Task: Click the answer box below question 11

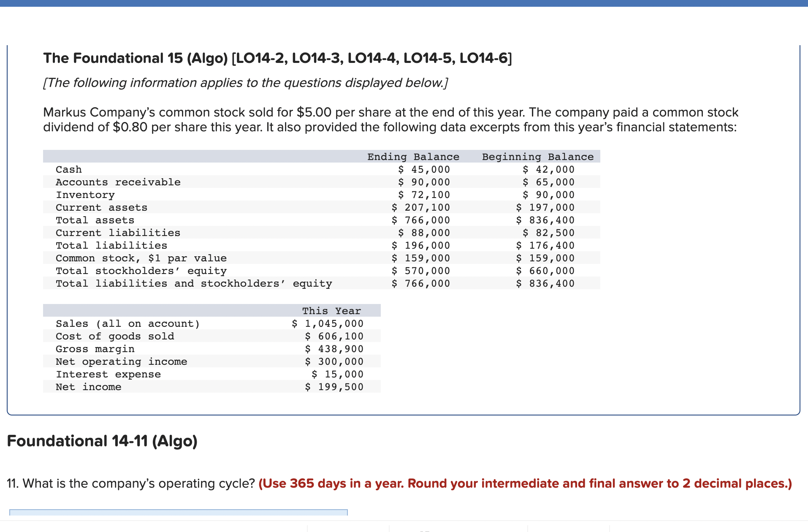Action: pos(179,512)
